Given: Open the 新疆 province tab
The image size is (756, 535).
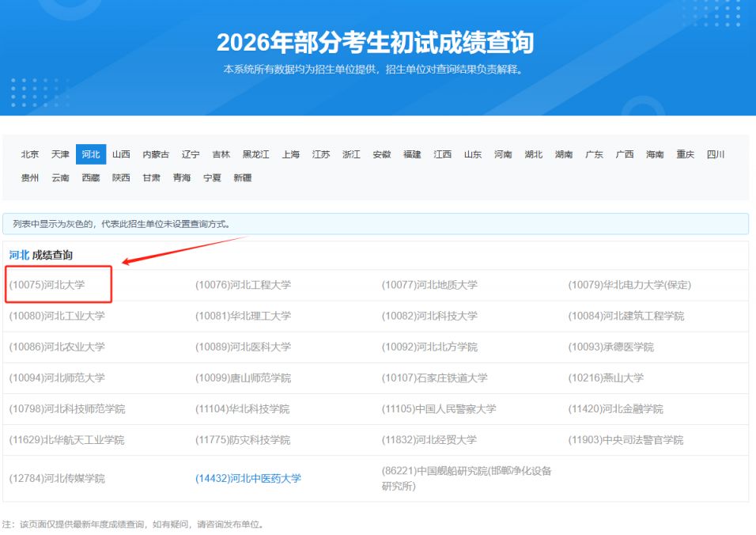Looking at the screenshot, I should point(243,177).
